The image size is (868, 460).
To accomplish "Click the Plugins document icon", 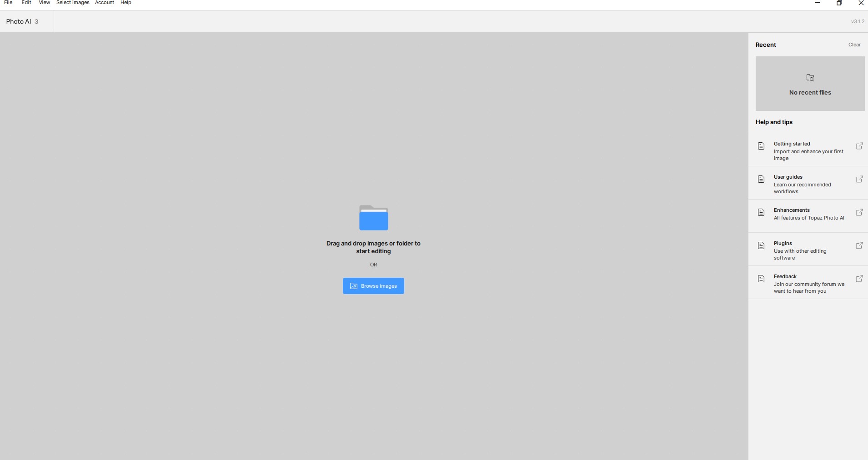I will 761,246.
